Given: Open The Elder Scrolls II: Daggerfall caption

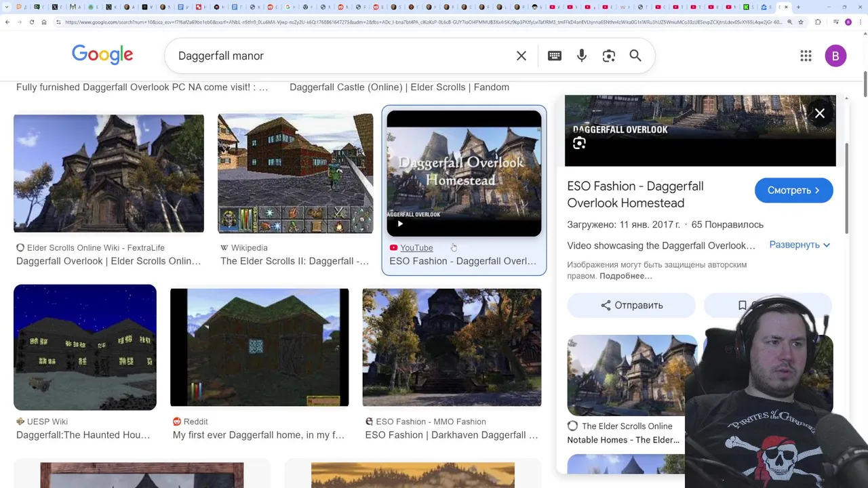Looking at the screenshot, I should point(294,261).
